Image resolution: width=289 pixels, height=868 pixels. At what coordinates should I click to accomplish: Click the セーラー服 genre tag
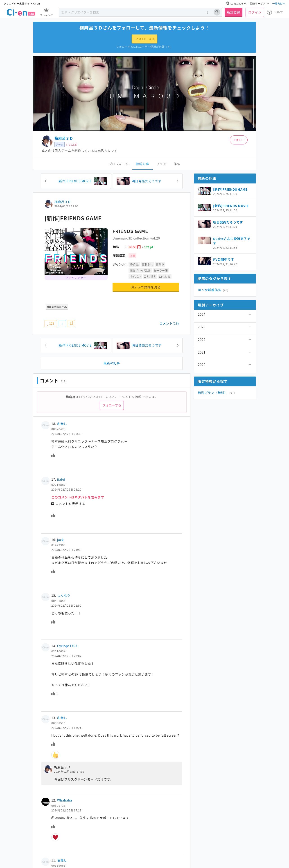pos(160,271)
